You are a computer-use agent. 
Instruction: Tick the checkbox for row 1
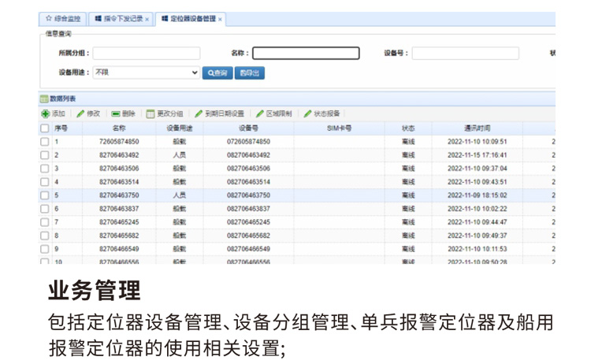[45, 142]
